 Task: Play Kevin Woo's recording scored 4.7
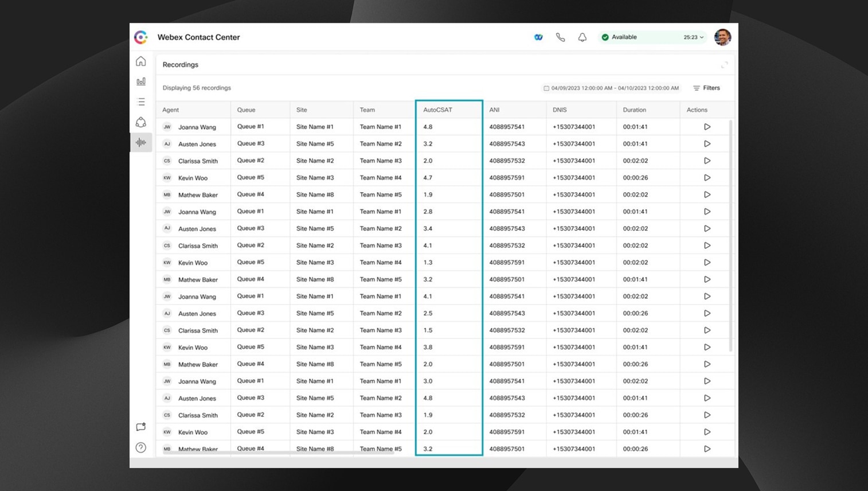707,178
